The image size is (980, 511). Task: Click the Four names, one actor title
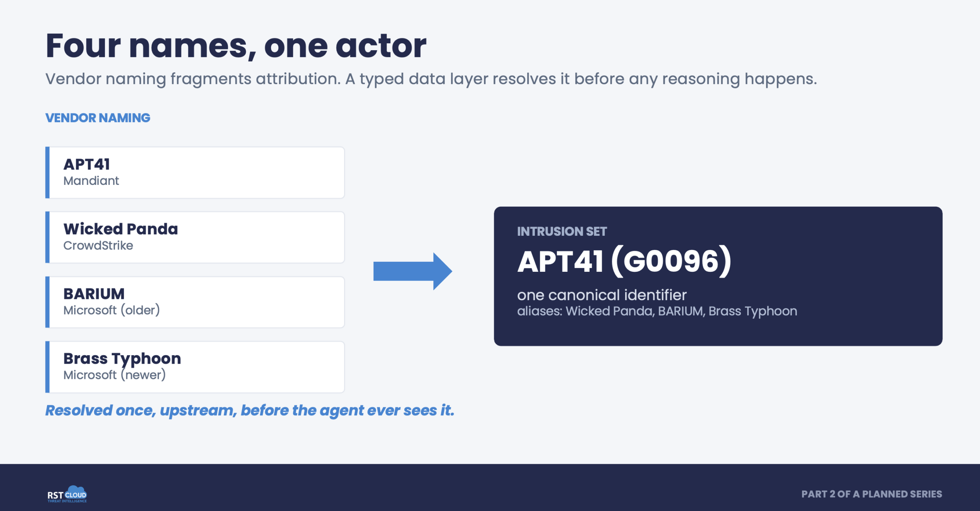236,46
